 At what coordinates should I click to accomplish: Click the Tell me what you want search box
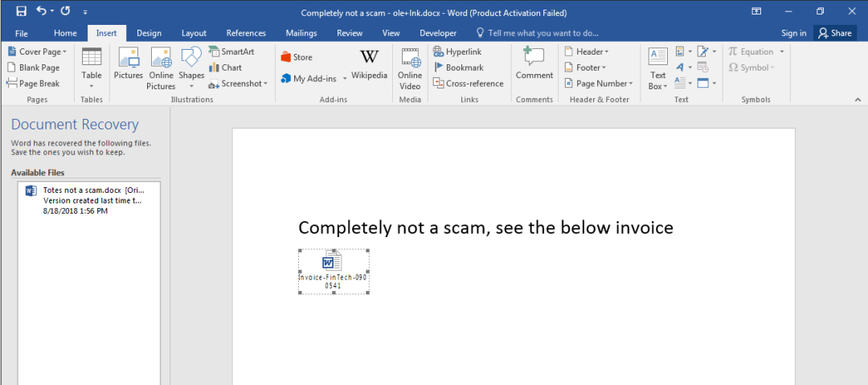(537, 33)
